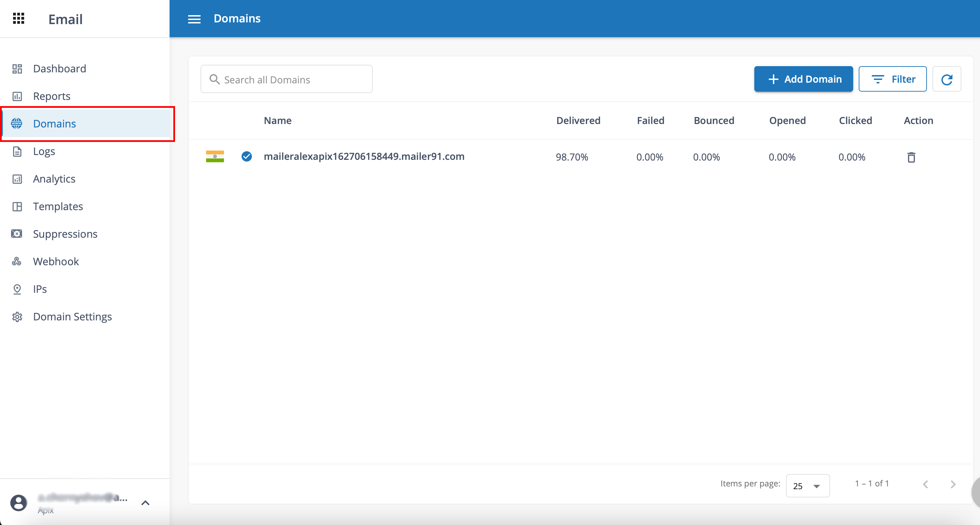Click the Dashboard sidebar icon
Viewport: 980px width, 525px height.
pyautogui.click(x=18, y=69)
